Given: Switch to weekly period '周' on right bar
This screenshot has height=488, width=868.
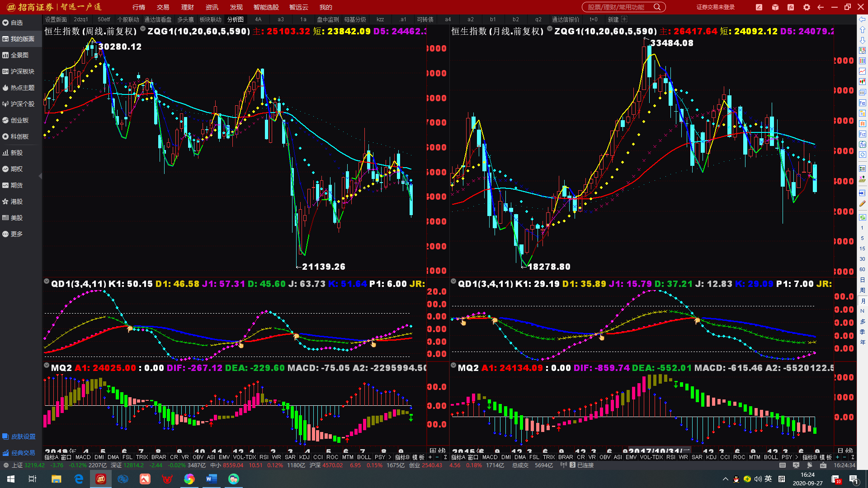Looking at the screenshot, I should pos(862,290).
